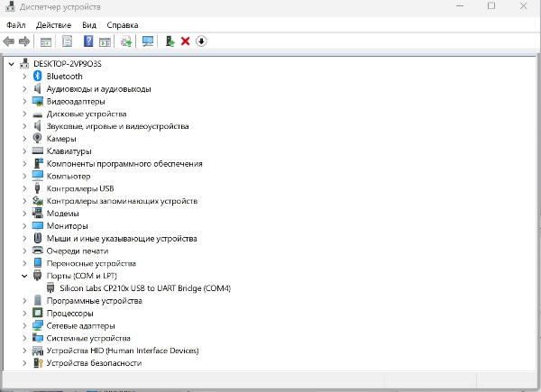Collapse the Порты (COM и LPT) node
541x392 pixels.
25,276
